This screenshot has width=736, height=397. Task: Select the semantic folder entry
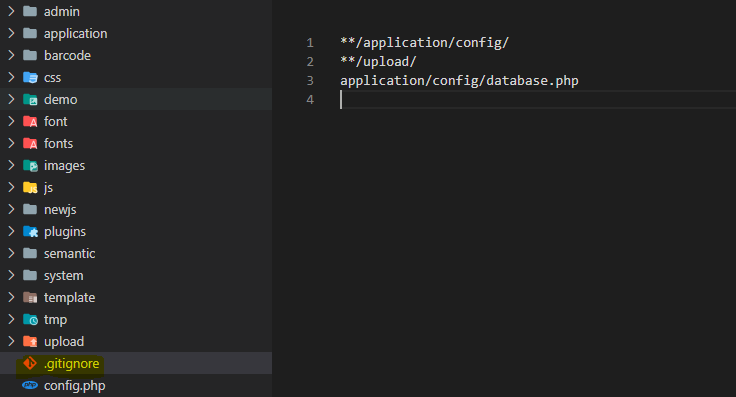tap(136, 253)
